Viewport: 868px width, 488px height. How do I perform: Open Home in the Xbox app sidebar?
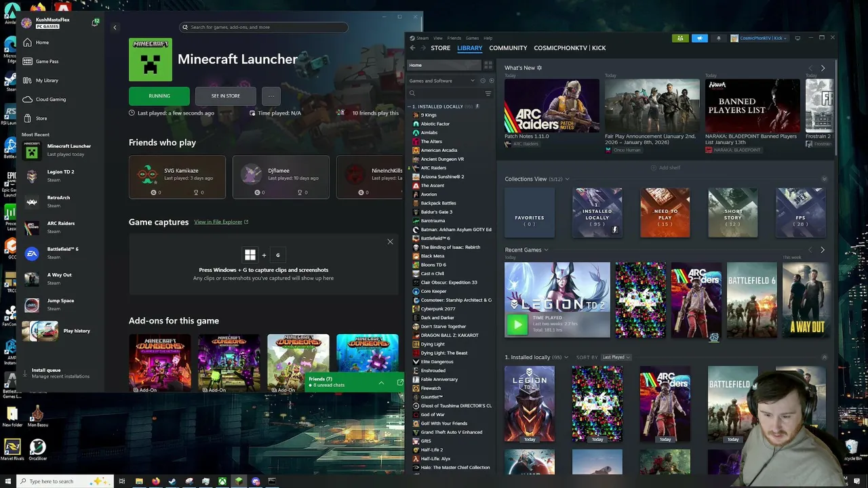click(35, 42)
